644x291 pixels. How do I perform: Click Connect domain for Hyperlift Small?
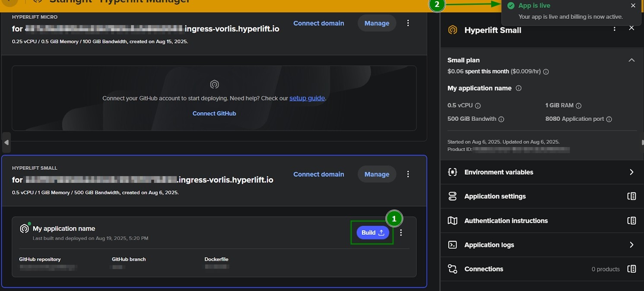[319, 174]
